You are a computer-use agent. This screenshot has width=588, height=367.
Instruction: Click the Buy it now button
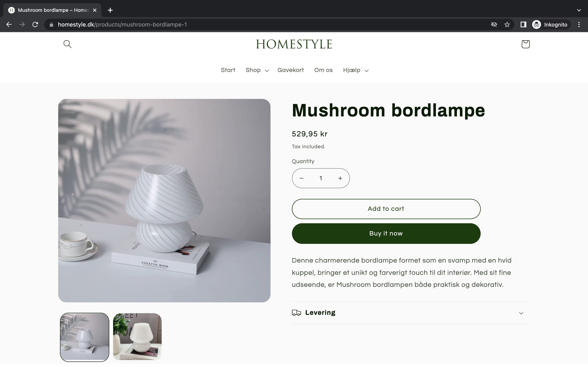pos(386,233)
